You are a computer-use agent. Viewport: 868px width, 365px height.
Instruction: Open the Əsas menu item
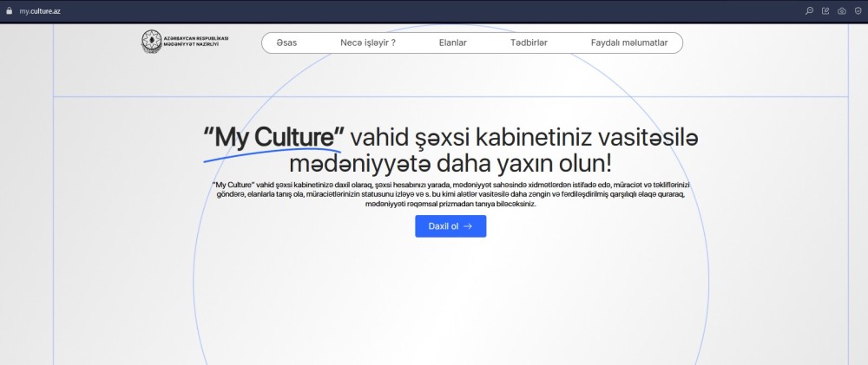[286, 42]
